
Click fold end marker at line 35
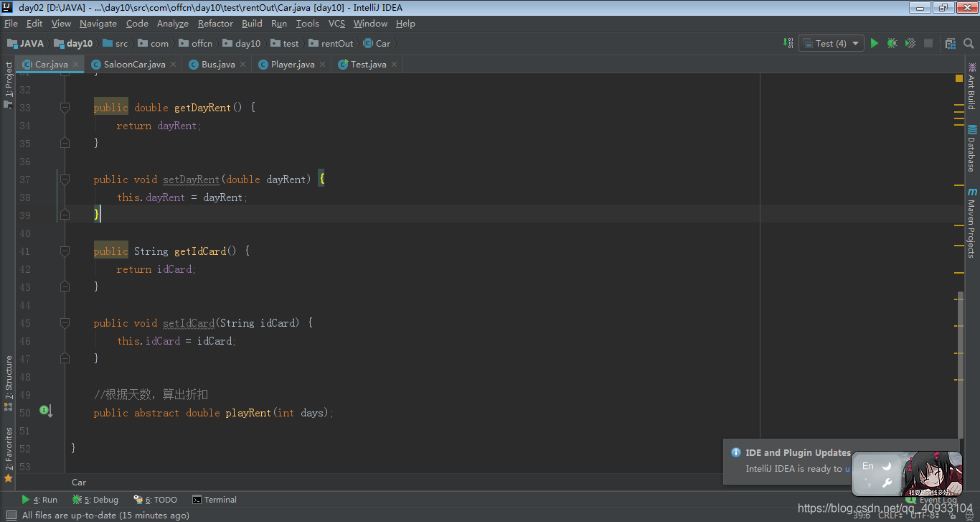coord(65,143)
